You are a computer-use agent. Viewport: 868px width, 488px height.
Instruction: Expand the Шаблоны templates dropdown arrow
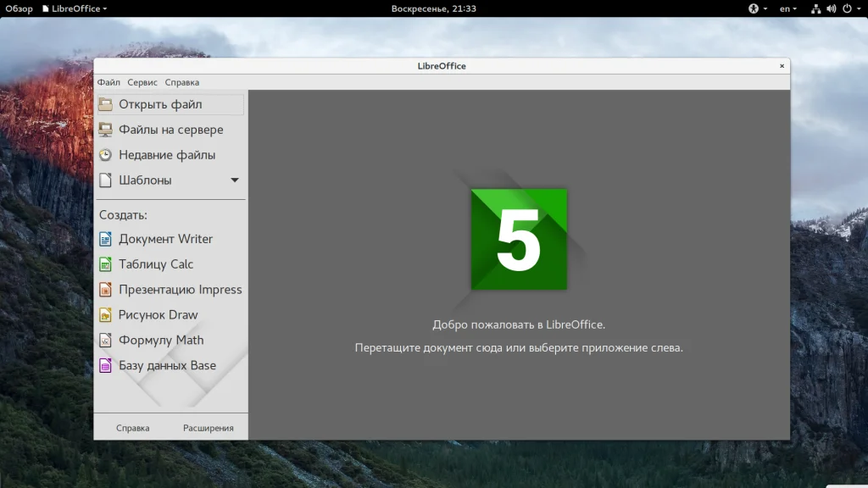click(235, 180)
